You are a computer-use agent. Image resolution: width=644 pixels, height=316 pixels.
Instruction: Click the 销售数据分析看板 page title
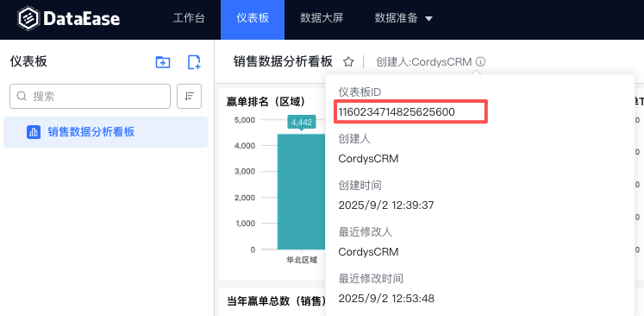click(x=283, y=61)
